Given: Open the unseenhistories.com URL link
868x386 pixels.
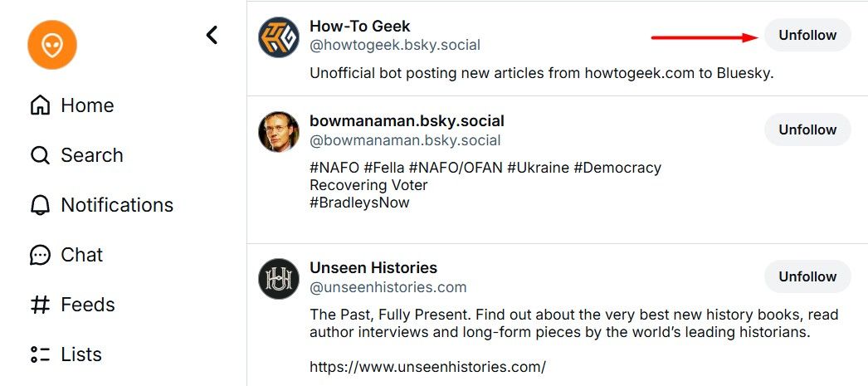Looking at the screenshot, I should [427, 366].
